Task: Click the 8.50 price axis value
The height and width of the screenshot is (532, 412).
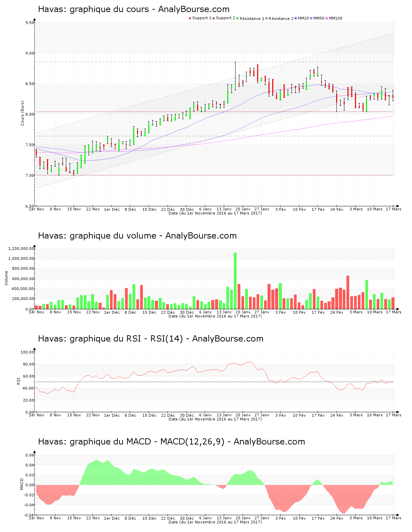Action: (30, 84)
